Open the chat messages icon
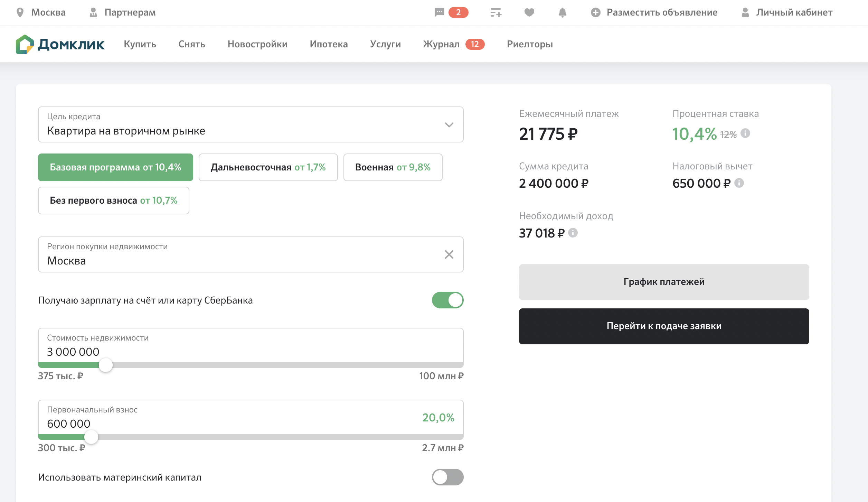The image size is (868, 502). [439, 12]
